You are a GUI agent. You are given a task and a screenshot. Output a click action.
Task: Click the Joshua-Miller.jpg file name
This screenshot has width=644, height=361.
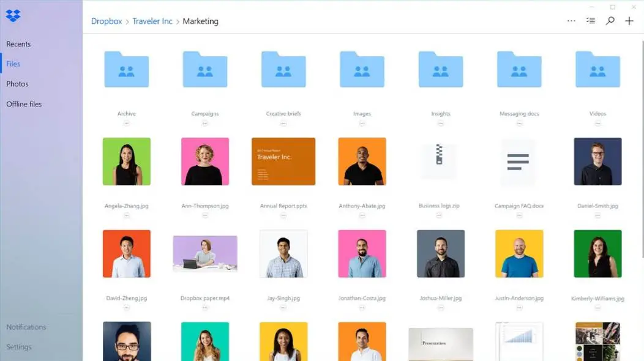coord(441,298)
